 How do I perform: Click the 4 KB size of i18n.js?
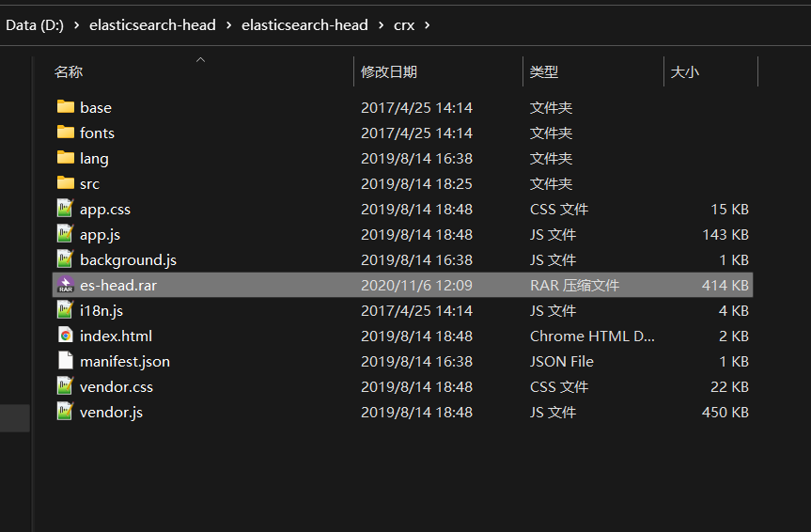click(734, 310)
